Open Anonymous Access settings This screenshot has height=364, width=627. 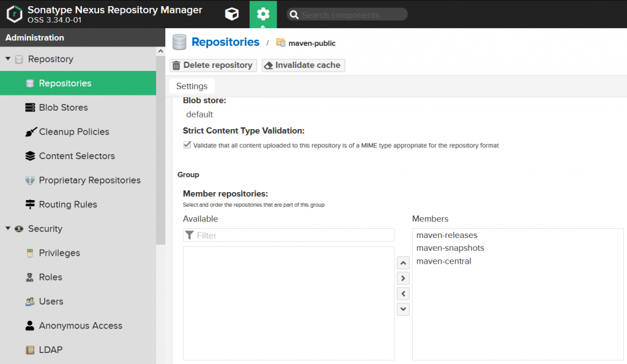click(x=78, y=325)
